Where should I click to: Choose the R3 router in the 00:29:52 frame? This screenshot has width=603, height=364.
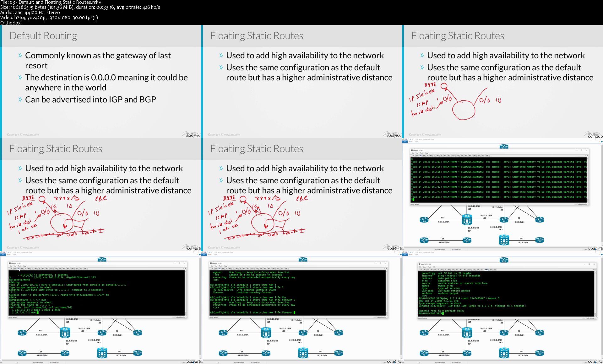click(504, 333)
